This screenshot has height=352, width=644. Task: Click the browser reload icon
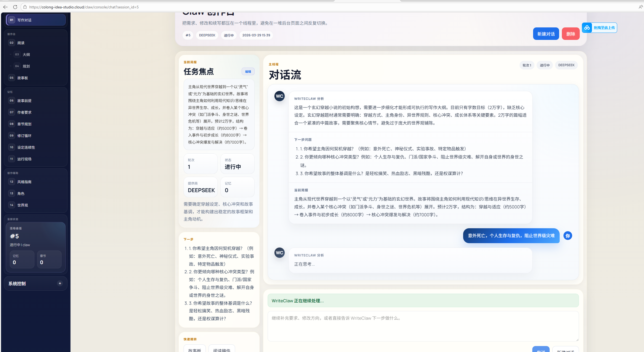(x=15, y=7)
